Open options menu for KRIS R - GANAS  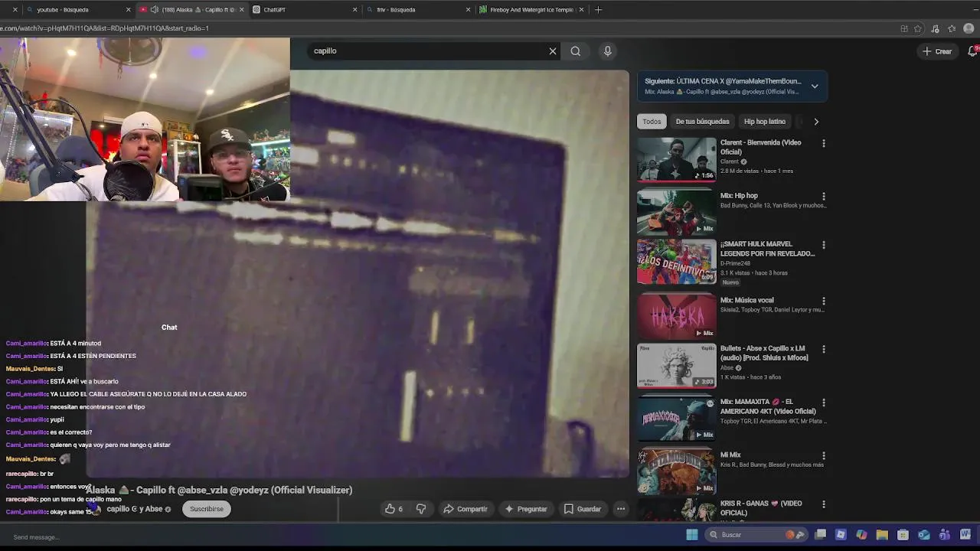click(x=824, y=504)
